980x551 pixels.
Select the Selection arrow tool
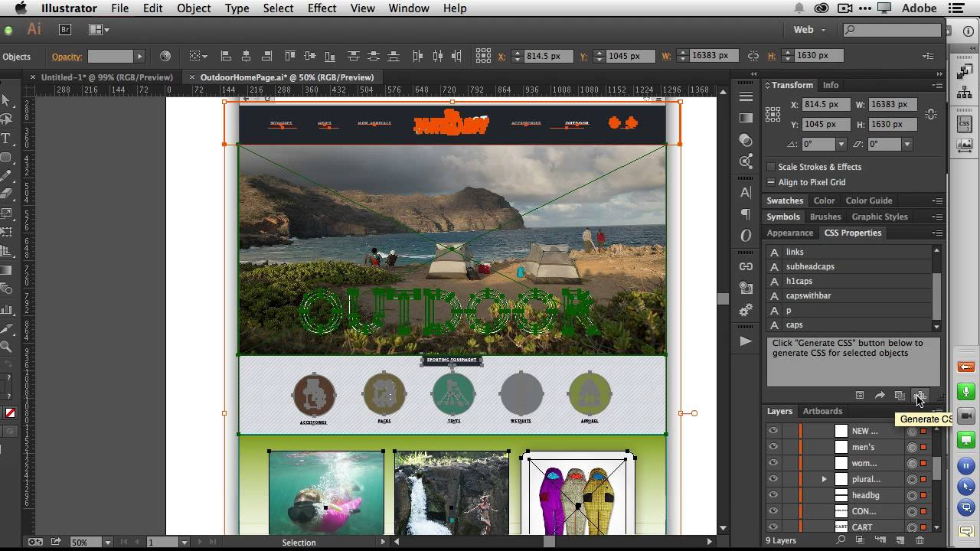[x=6, y=100]
